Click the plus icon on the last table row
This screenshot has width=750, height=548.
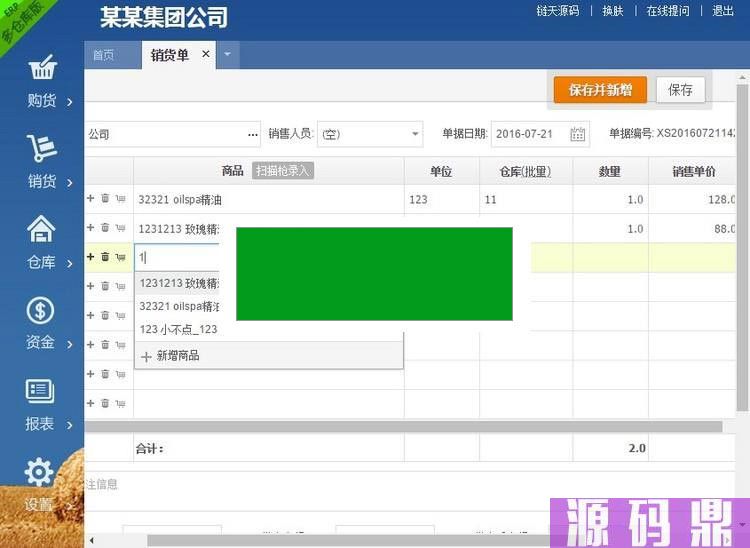click(90, 403)
